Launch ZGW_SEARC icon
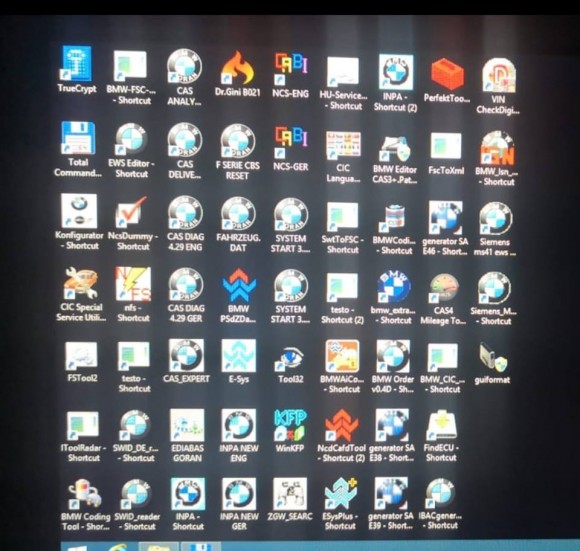 click(290, 494)
